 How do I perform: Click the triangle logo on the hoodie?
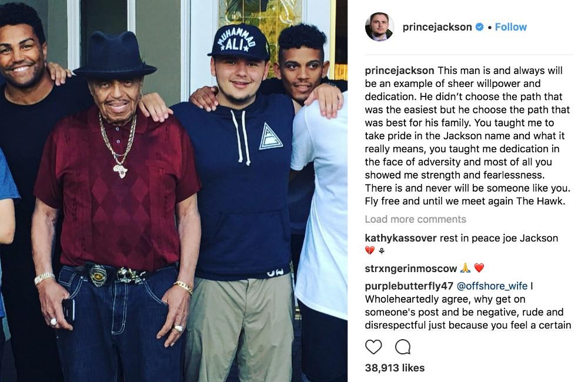pos(270,136)
